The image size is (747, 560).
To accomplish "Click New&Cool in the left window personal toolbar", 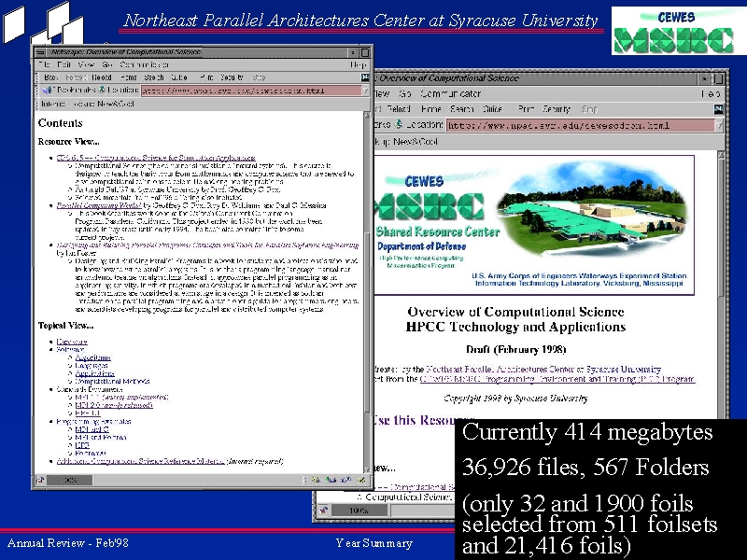I will pos(116,104).
